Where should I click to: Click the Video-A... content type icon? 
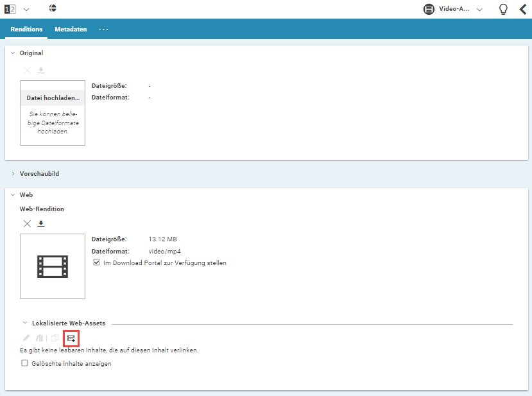(x=429, y=9)
